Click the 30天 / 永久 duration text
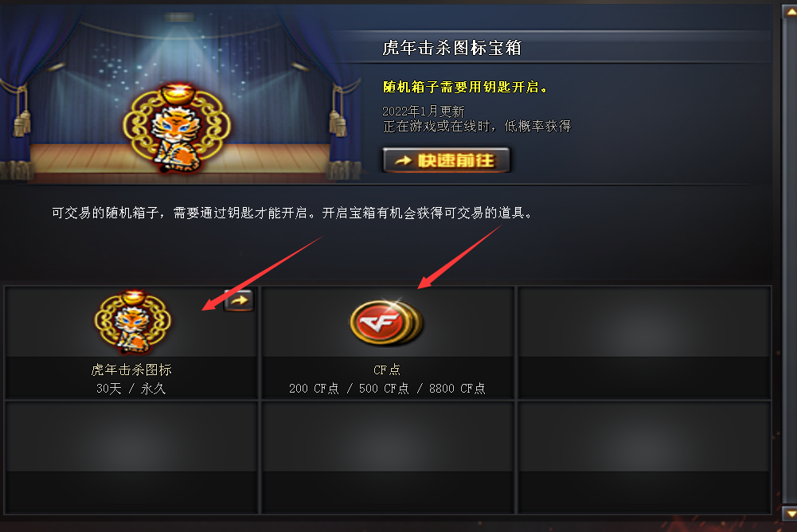This screenshot has height=532, width=797. (131, 389)
